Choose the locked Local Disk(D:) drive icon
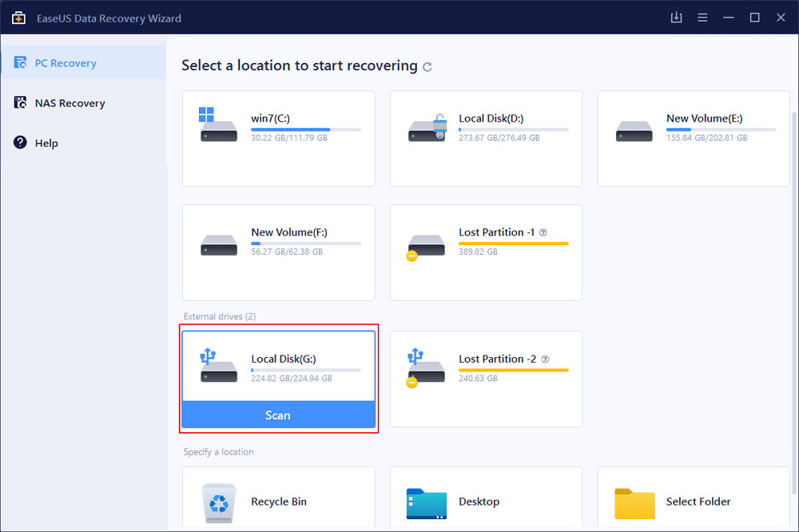 (426, 128)
